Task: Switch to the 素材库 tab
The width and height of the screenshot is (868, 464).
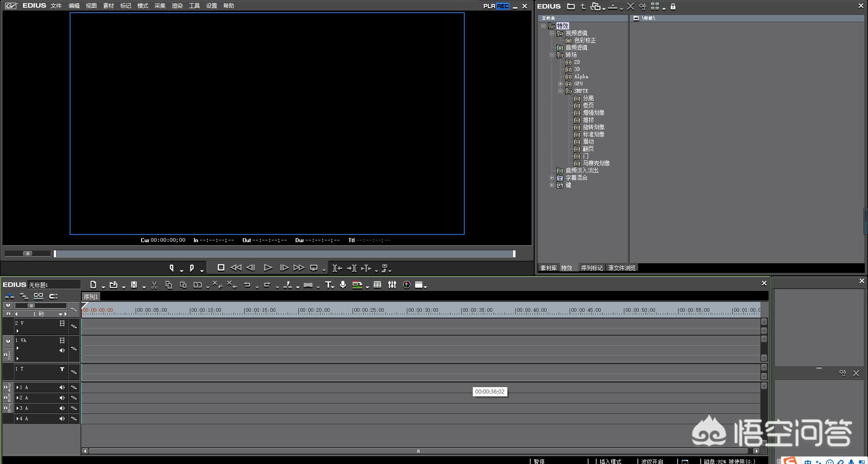Action: coord(548,268)
